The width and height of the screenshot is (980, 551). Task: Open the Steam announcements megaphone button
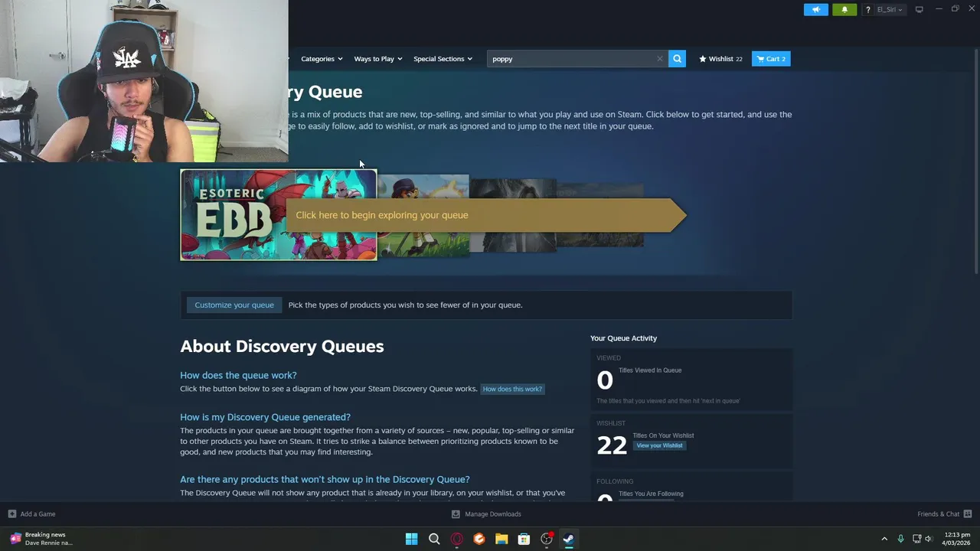click(815, 9)
